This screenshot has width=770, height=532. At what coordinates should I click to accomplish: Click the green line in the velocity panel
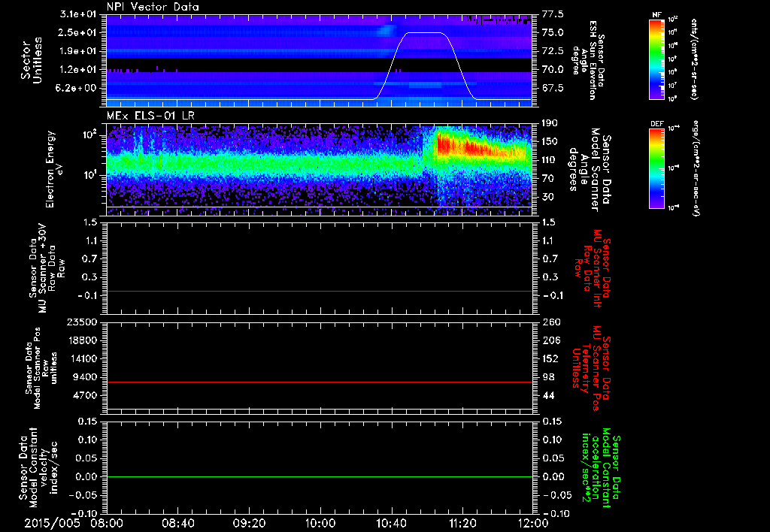(319, 476)
